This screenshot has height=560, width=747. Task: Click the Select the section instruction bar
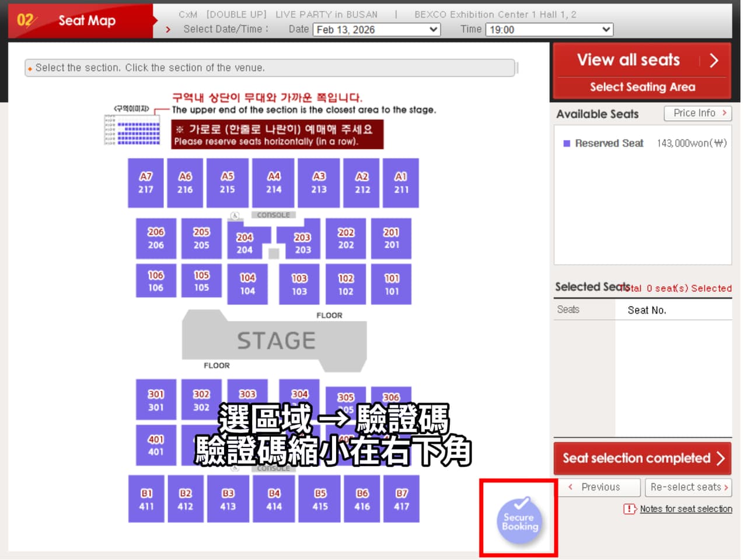(270, 68)
